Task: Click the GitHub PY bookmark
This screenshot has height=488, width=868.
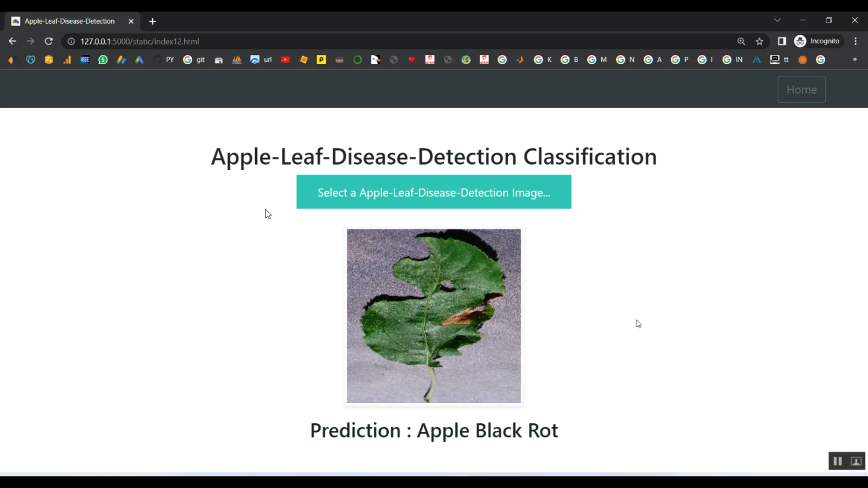Action: coord(163,60)
